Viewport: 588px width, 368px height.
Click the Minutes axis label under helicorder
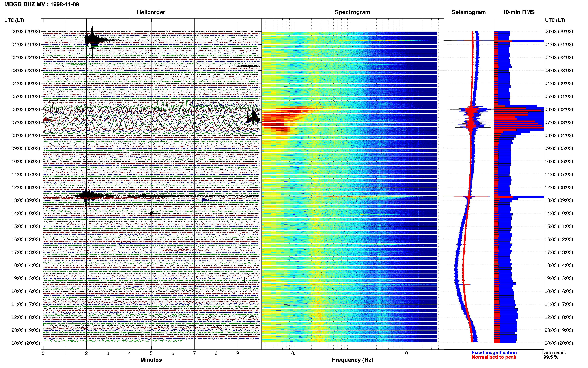[x=151, y=360]
